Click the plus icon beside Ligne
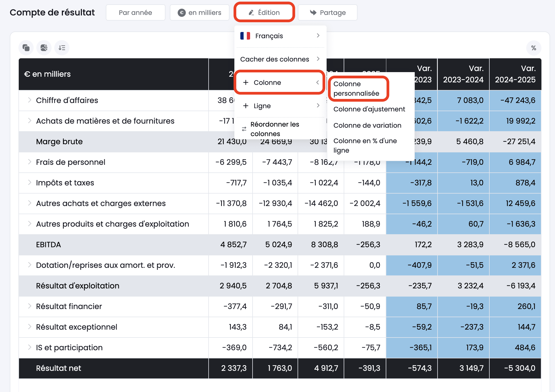The width and height of the screenshot is (555, 392). [246, 106]
